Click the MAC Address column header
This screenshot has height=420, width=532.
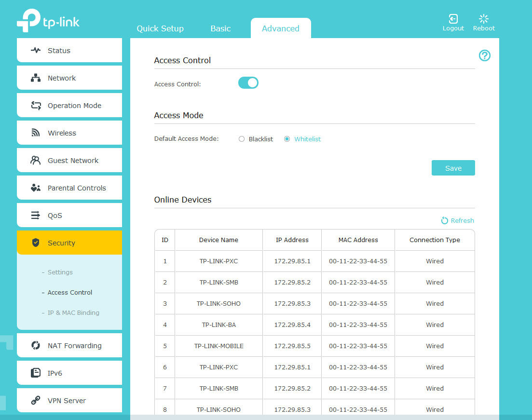pos(358,240)
